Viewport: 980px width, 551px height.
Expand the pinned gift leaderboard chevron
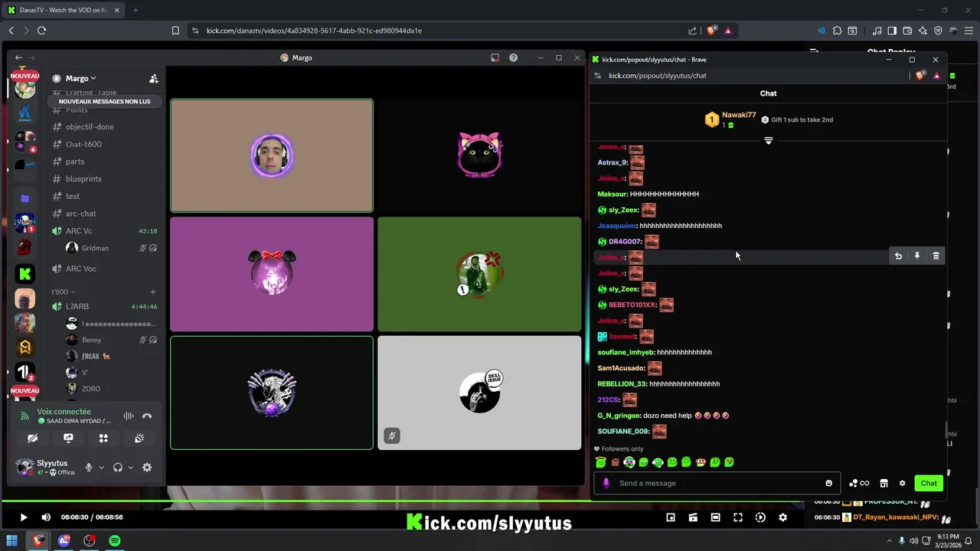(769, 140)
